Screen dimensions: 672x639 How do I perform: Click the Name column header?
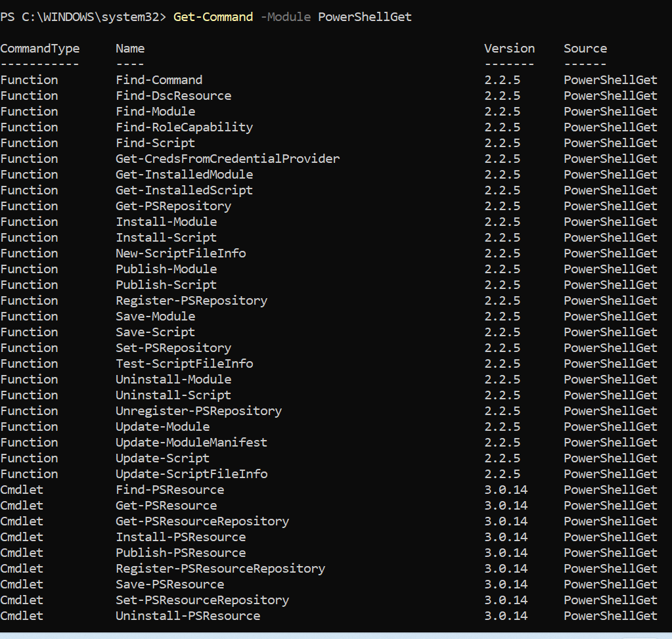click(x=130, y=49)
